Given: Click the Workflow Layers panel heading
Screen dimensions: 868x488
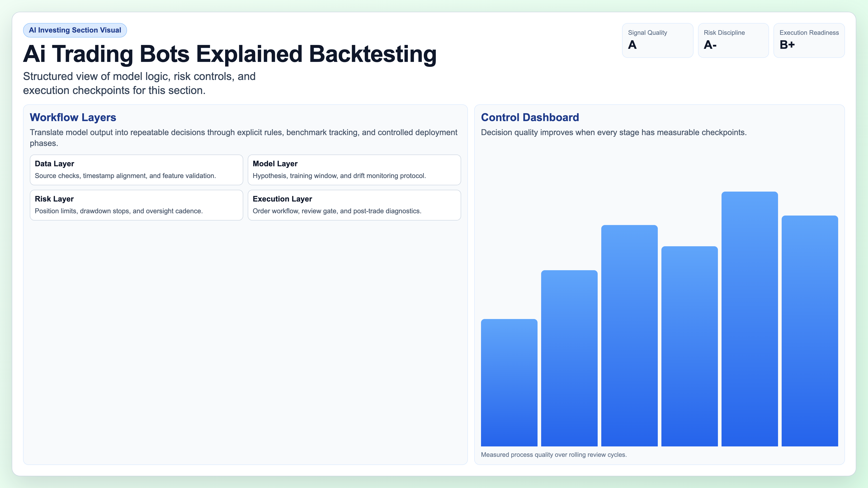Looking at the screenshot, I should point(73,117).
